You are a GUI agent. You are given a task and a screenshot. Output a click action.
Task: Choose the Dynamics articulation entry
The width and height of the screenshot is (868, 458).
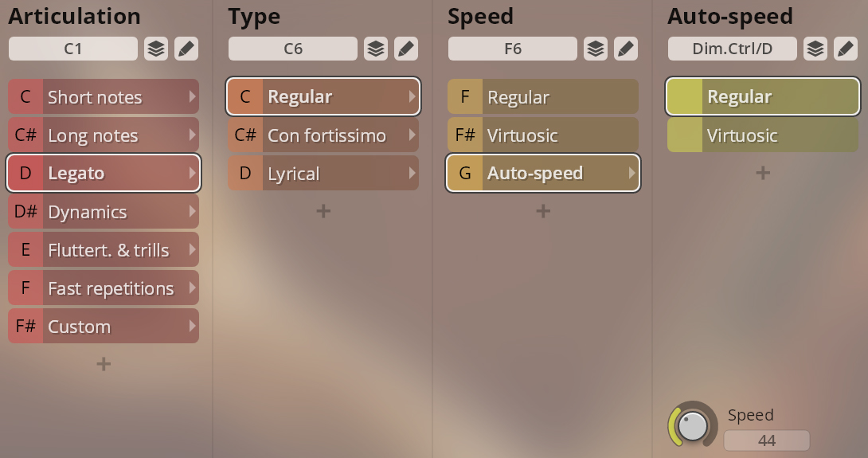click(104, 212)
